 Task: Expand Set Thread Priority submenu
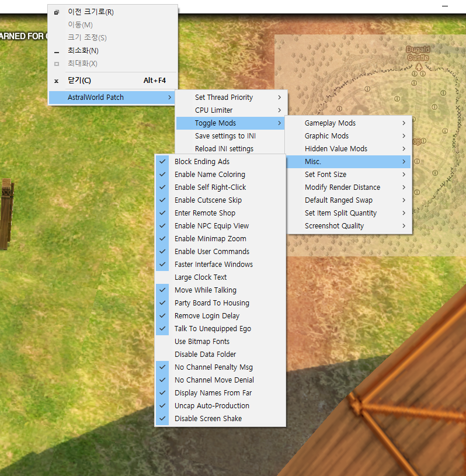[x=231, y=98]
